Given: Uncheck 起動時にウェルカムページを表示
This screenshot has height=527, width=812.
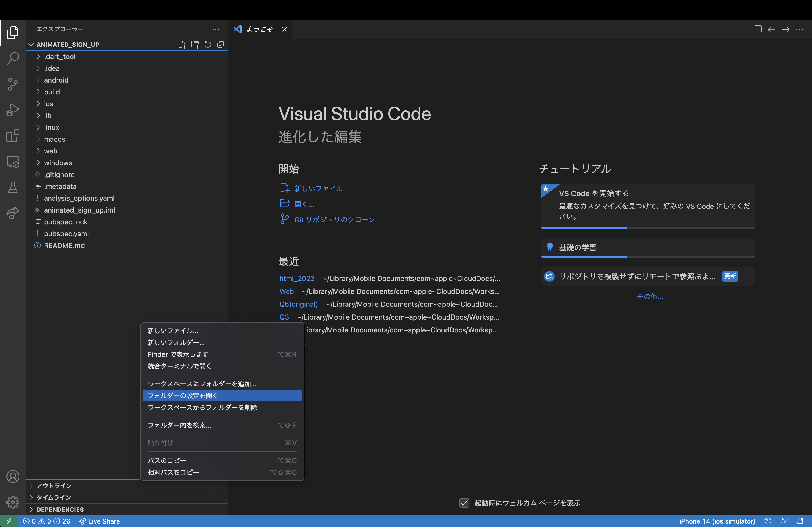Looking at the screenshot, I should (464, 503).
